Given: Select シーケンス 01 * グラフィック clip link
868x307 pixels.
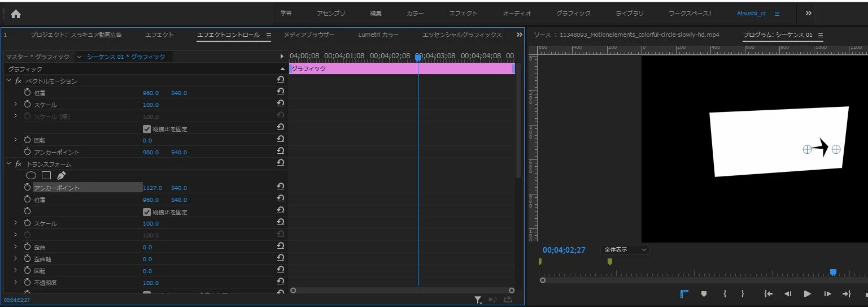Looking at the screenshot, I should tap(126, 57).
